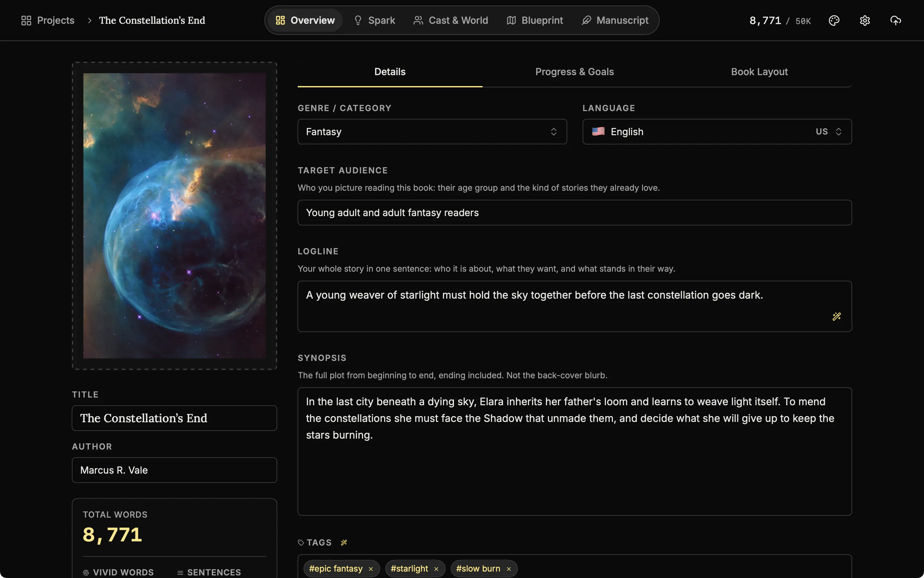The image size is (924, 578).
Task: Click the Manuscript feather icon
Action: (586, 20)
